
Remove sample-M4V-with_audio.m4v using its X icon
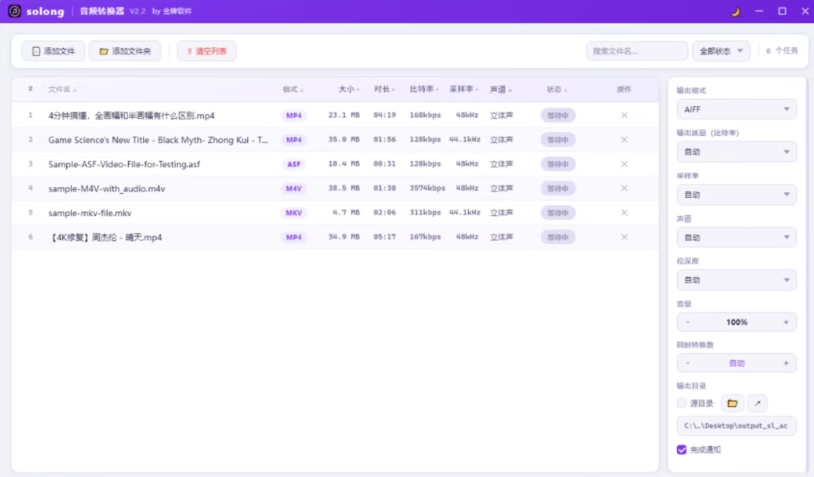[x=624, y=188]
